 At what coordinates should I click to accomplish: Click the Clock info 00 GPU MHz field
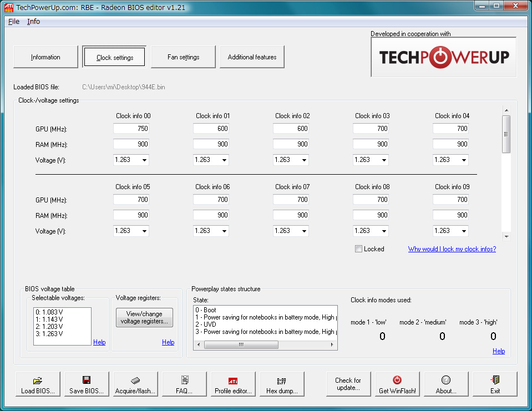[131, 129]
